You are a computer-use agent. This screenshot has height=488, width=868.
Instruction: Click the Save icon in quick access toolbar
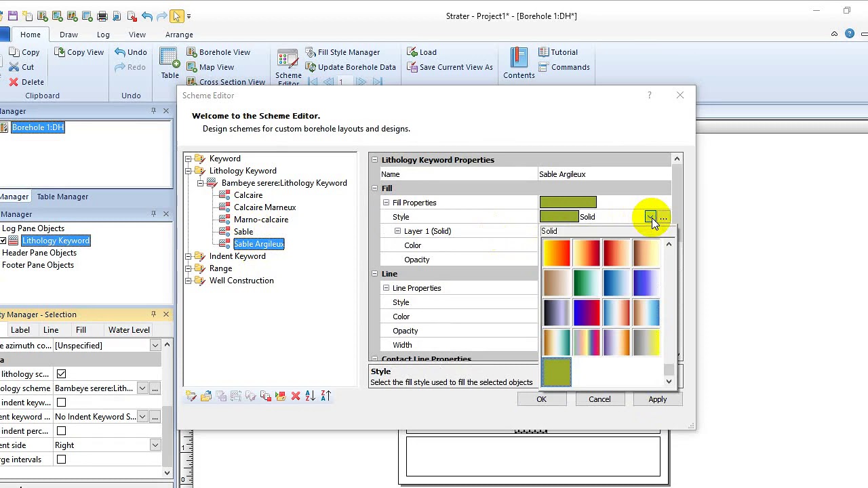click(x=13, y=16)
